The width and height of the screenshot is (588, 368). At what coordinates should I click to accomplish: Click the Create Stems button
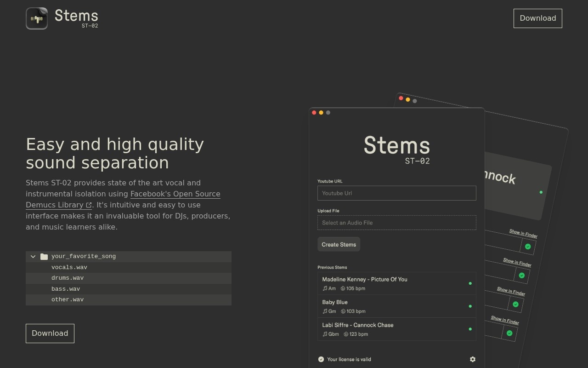point(339,244)
